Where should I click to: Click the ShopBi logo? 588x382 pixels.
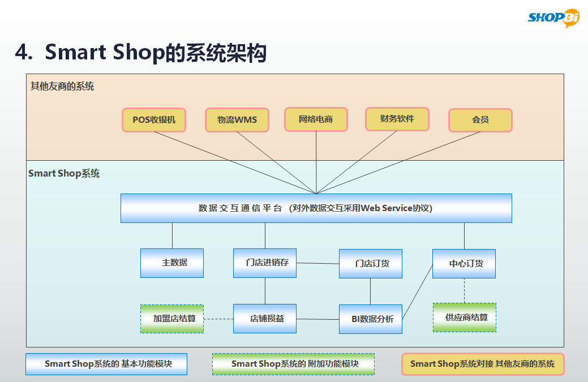point(553,18)
